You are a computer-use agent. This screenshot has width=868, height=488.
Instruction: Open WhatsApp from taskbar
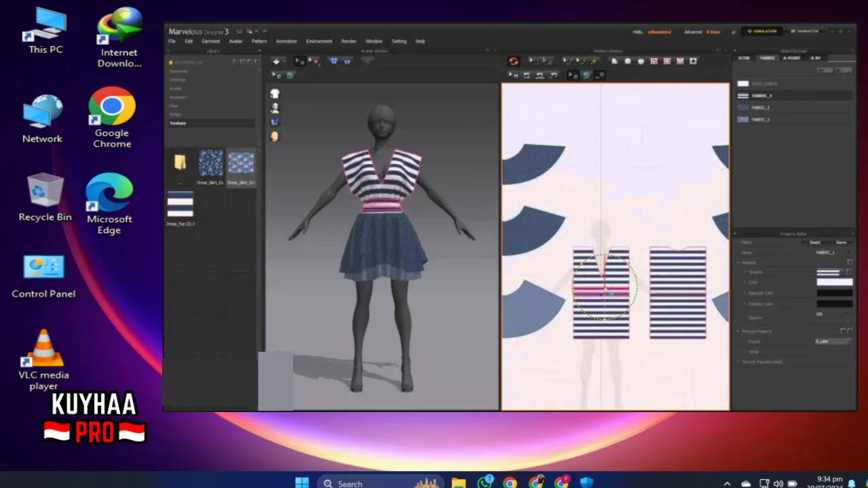(485, 483)
